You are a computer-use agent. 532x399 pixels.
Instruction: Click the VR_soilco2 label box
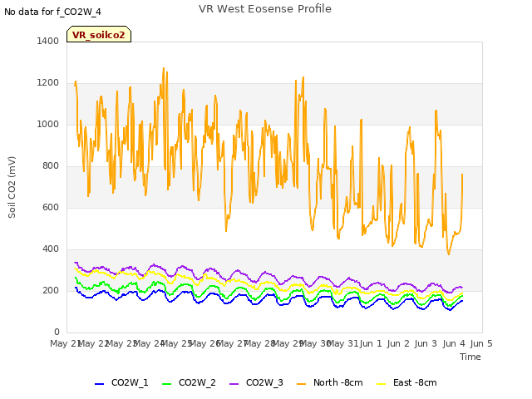99,34
